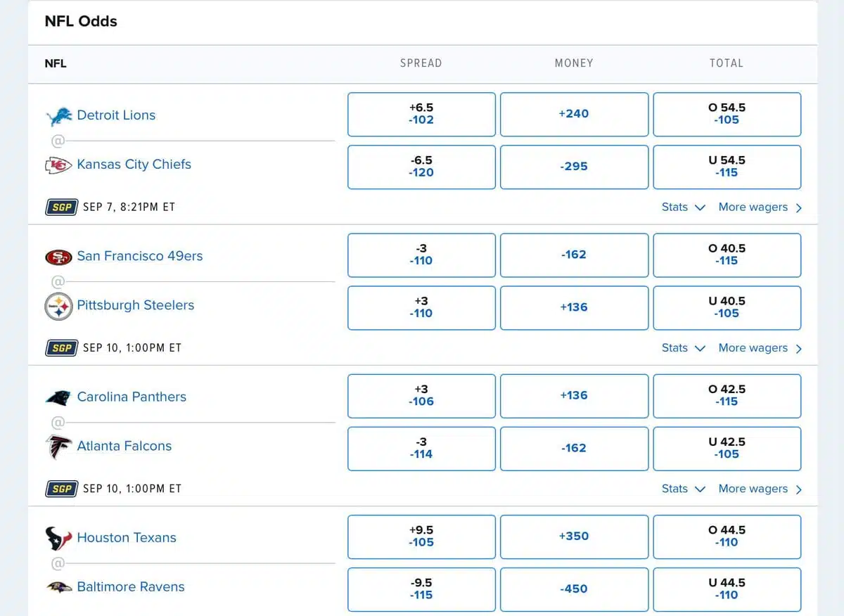Open the Baltimore Ravens team link

[x=131, y=586]
